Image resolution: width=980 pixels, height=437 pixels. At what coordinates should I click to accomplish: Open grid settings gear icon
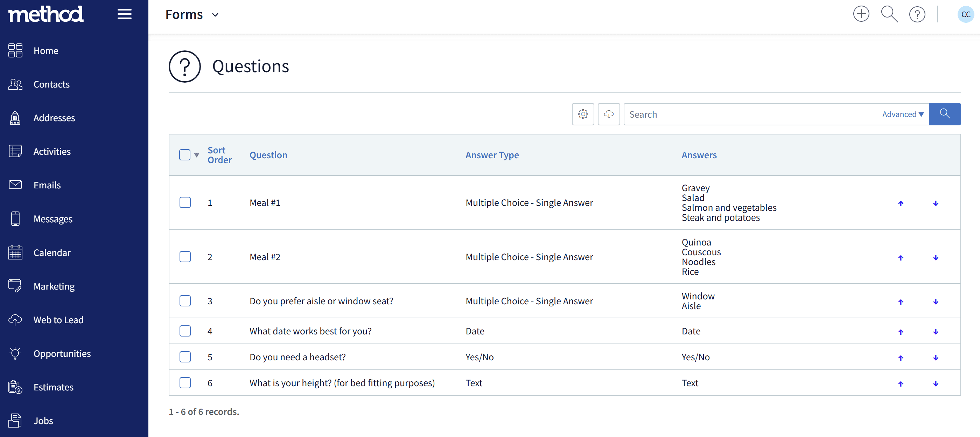[x=583, y=114]
